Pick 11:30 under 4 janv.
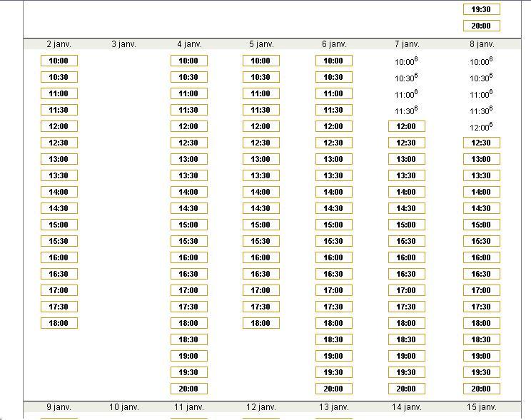531x420 pixels. (x=189, y=110)
